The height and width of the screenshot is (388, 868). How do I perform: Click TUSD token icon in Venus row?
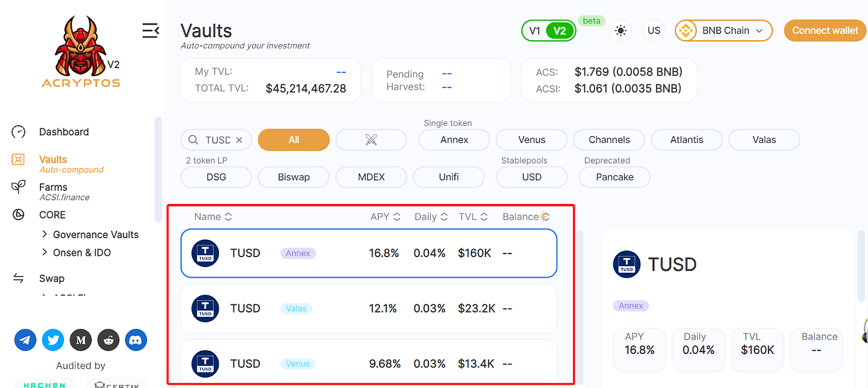tap(205, 364)
